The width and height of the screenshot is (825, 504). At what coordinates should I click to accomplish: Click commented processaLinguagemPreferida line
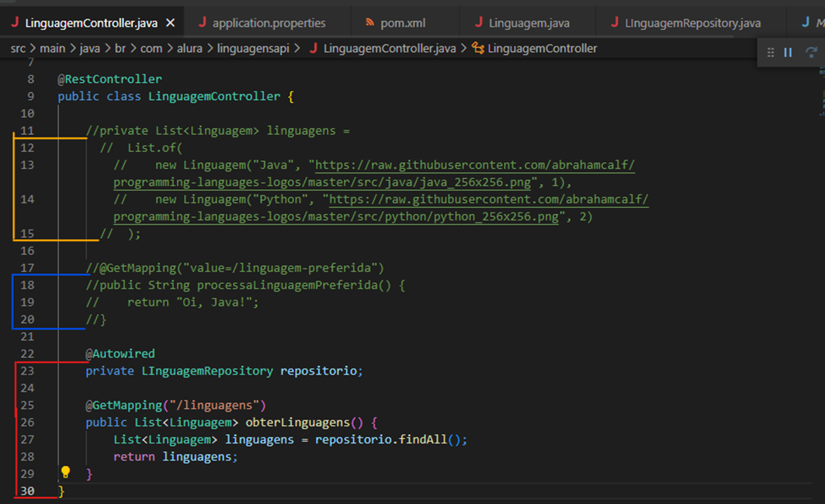click(245, 285)
